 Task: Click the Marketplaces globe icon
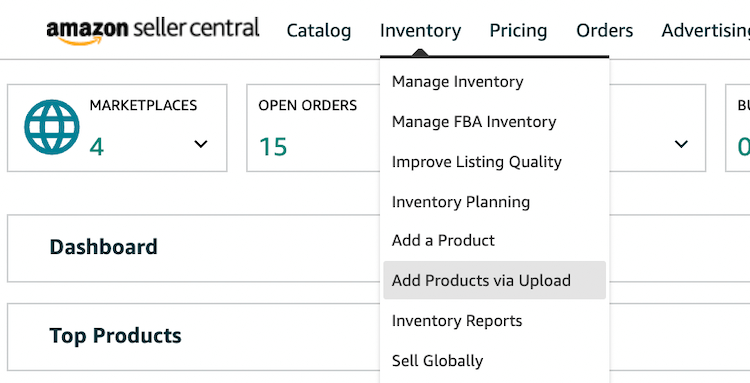(x=52, y=127)
